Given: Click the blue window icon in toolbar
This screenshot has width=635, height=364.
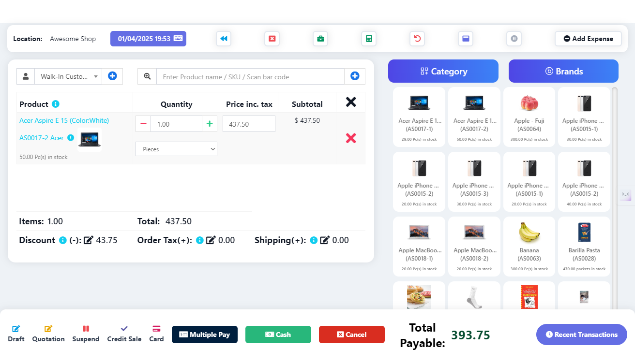Looking at the screenshot, I should pyautogui.click(x=466, y=39).
